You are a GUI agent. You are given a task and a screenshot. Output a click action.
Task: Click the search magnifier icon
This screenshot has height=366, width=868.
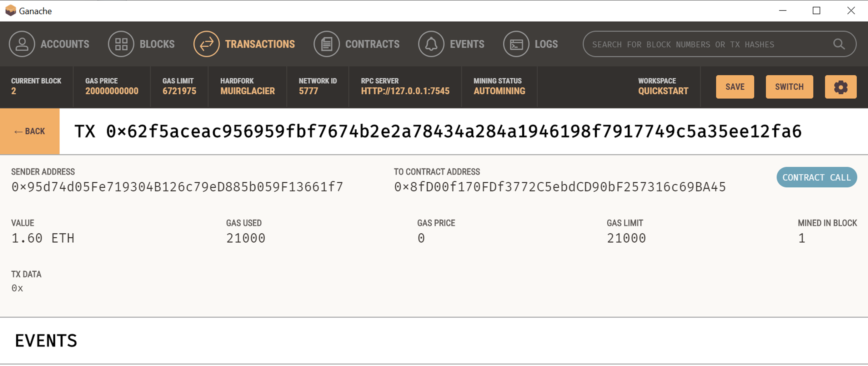839,44
